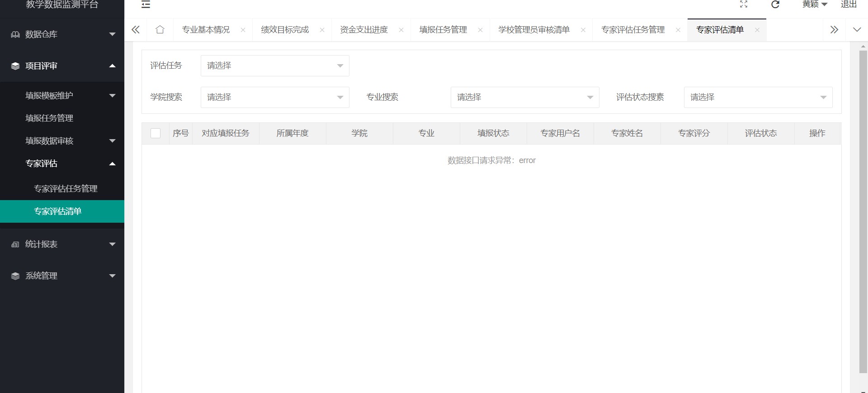Click the 数据接口请求异常 error message

pos(491,160)
